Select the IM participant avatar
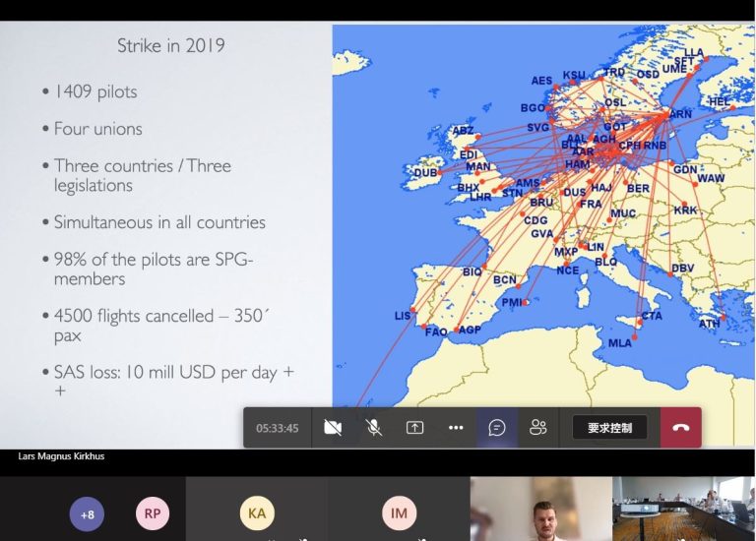 click(x=400, y=513)
